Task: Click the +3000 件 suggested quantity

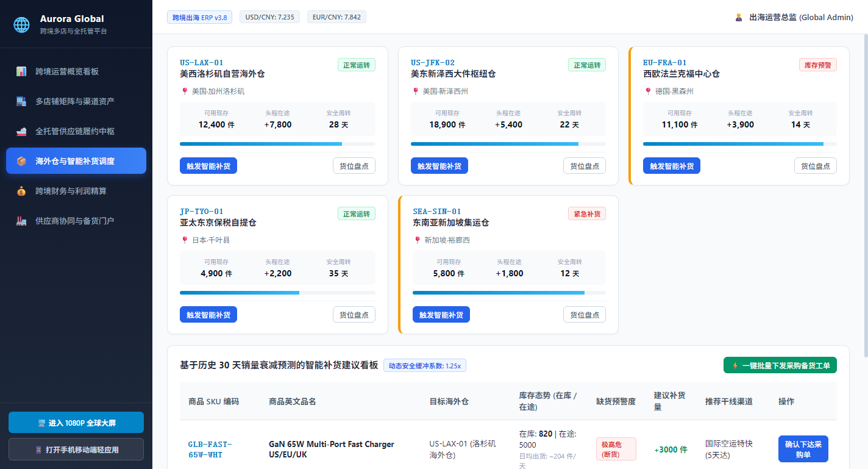Action: point(671,449)
